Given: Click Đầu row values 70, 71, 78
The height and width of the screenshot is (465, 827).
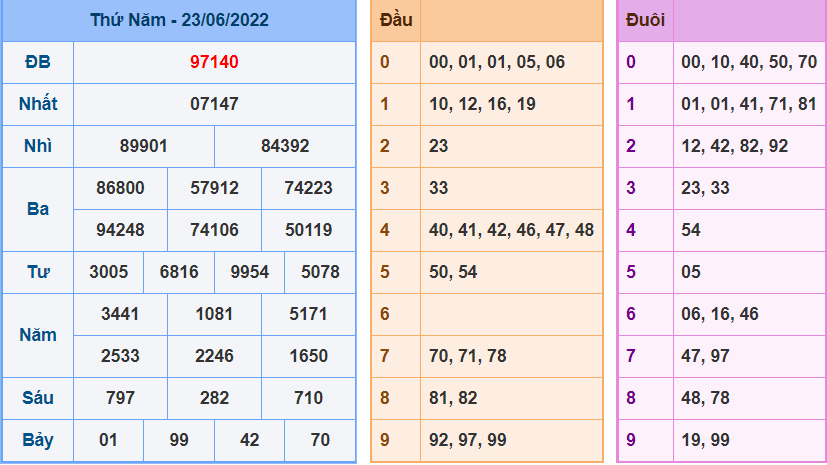Looking at the screenshot, I should tap(468, 356).
